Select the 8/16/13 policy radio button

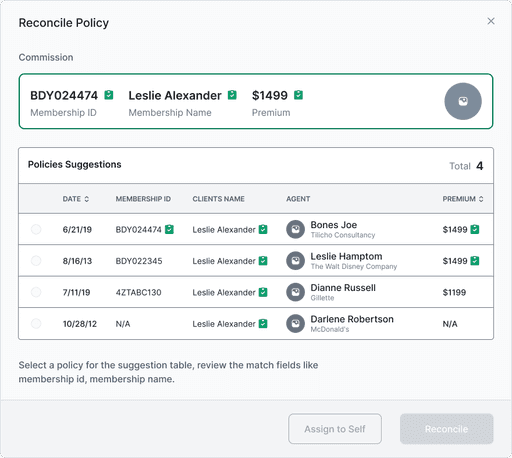pos(36,261)
